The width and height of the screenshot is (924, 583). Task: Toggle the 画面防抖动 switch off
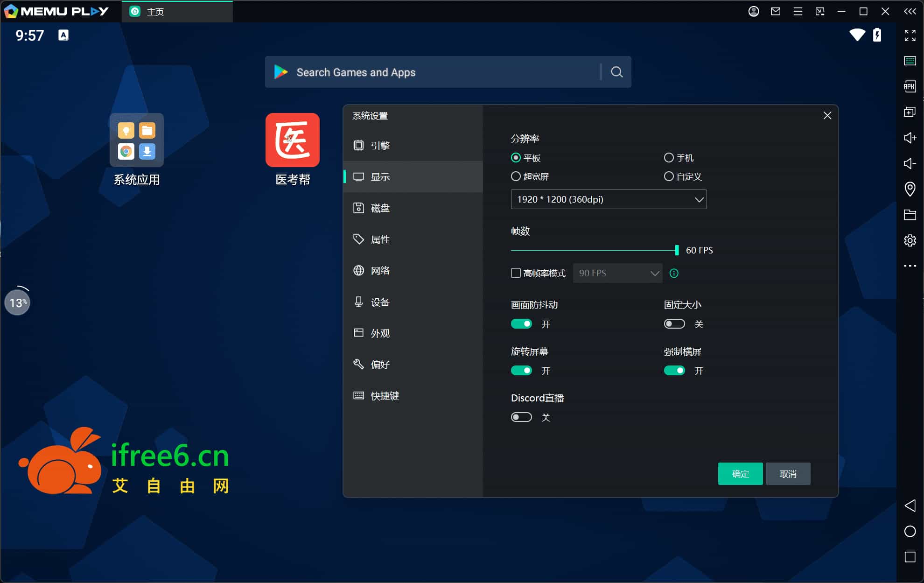point(521,324)
